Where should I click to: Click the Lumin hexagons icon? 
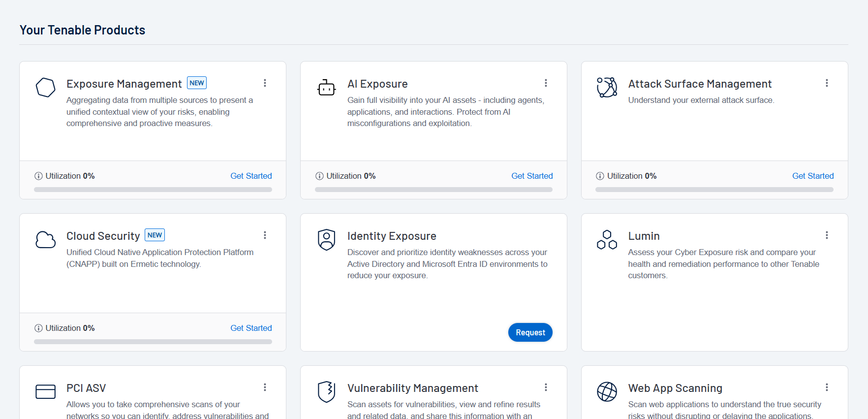[607, 240]
